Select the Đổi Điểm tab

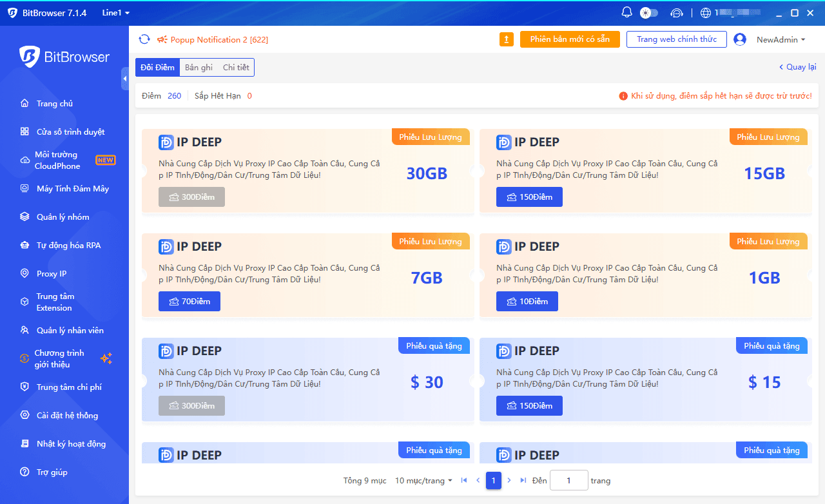click(157, 68)
